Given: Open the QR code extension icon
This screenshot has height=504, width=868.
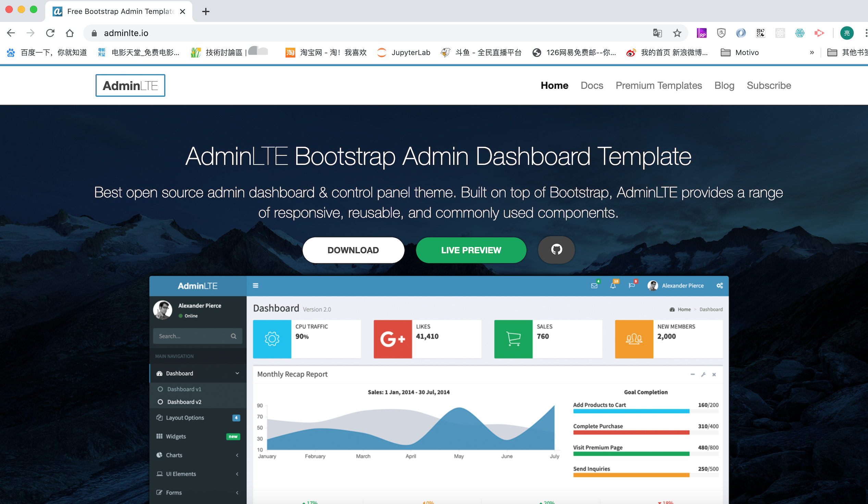Looking at the screenshot, I should click(760, 33).
